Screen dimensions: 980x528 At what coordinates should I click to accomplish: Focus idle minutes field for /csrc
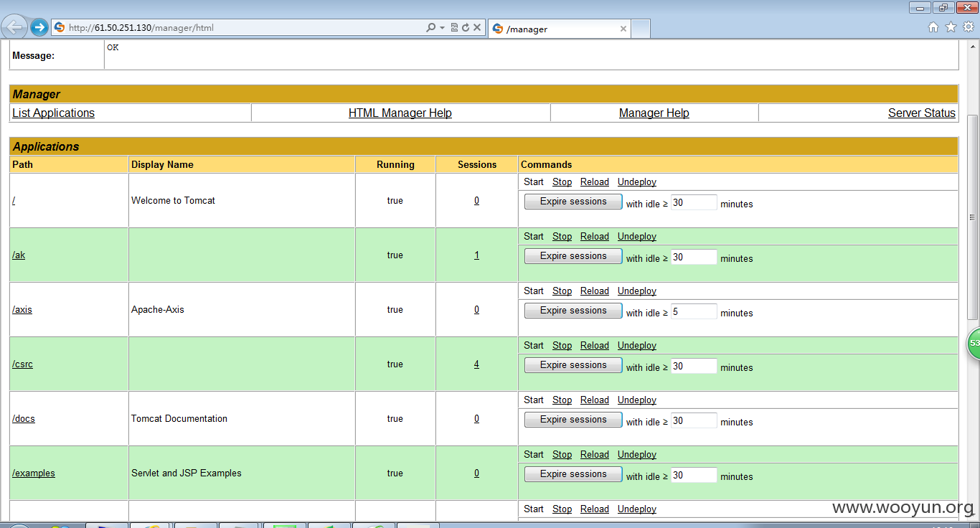point(694,366)
